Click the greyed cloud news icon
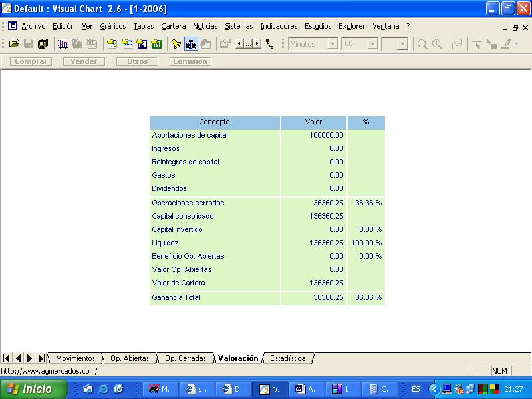Viewport: 532px width, 399px height. click(x=205, y=44)
